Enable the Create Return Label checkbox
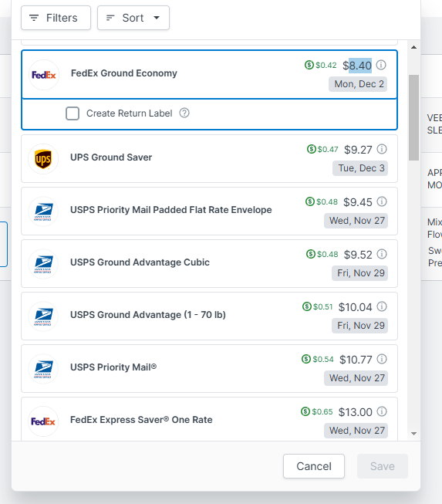Viewport: 442px width, 504px height. 73,113
